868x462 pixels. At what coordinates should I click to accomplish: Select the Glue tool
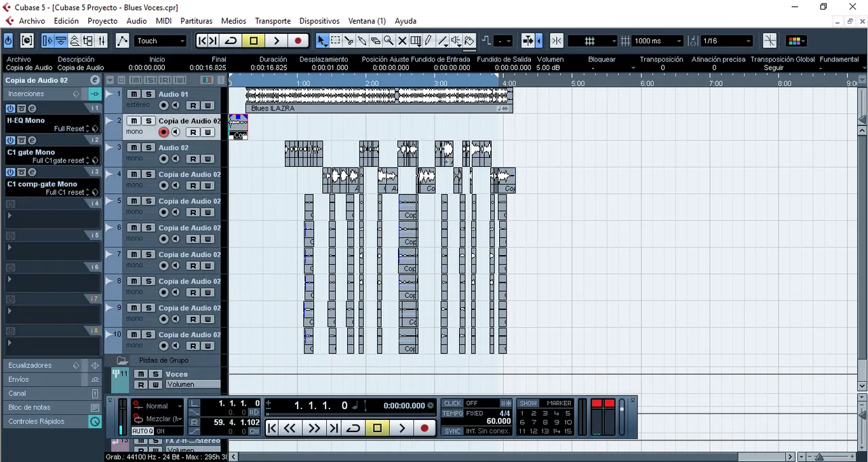point(362,41)
